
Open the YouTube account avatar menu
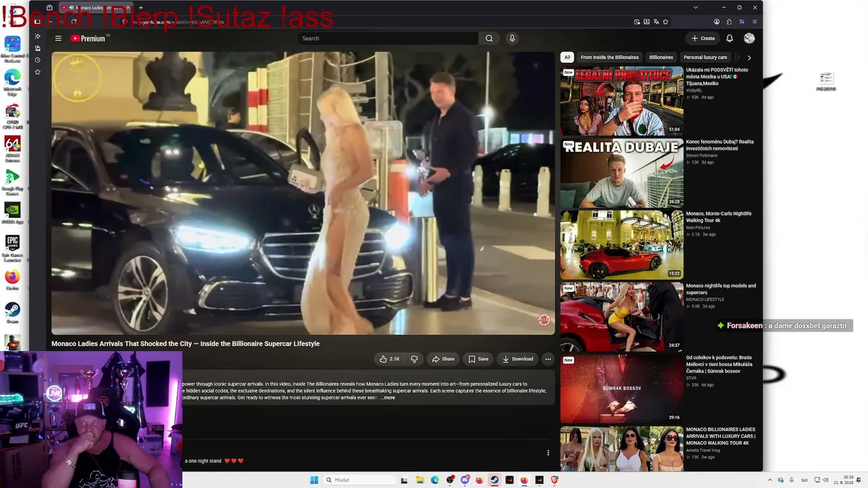coord(749,39)
